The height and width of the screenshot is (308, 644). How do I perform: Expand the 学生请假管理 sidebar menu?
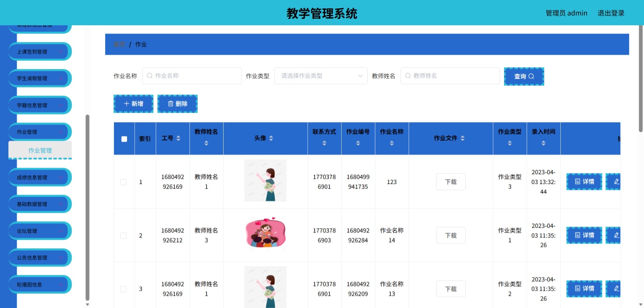(x=40, y=78)
